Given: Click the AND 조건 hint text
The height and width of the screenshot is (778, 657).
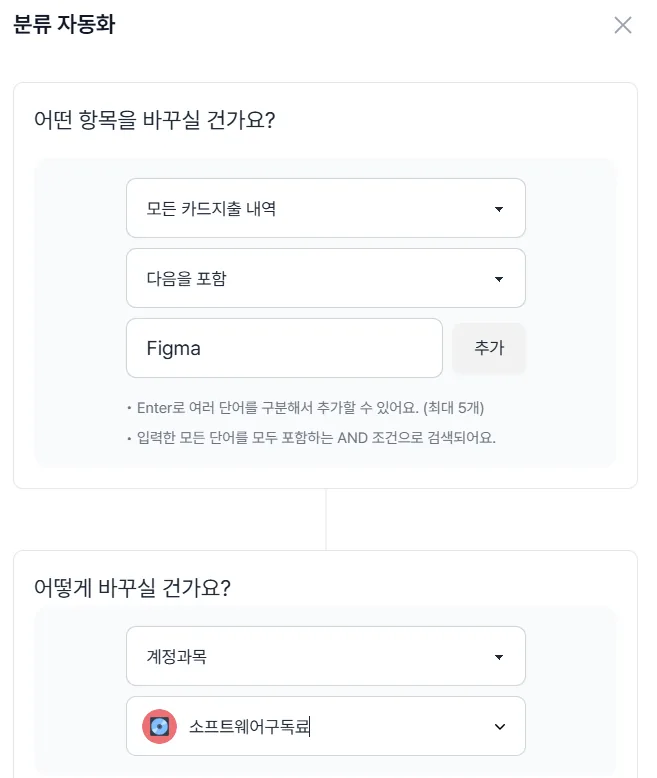Looking at the screenshot, I should pos(316,438).
